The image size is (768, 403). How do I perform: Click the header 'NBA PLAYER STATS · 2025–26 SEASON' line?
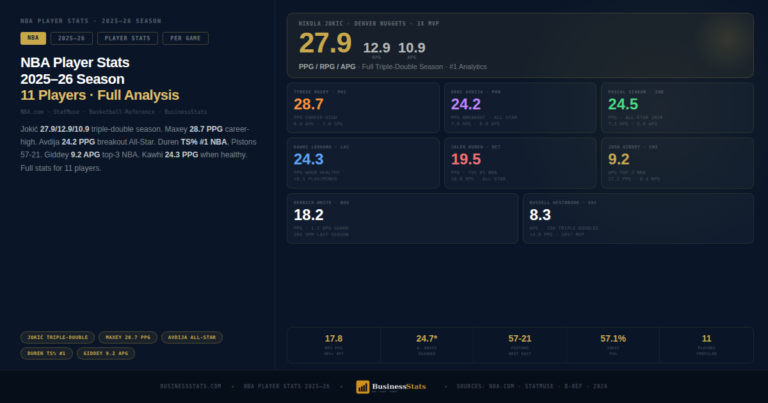[91, 21]
